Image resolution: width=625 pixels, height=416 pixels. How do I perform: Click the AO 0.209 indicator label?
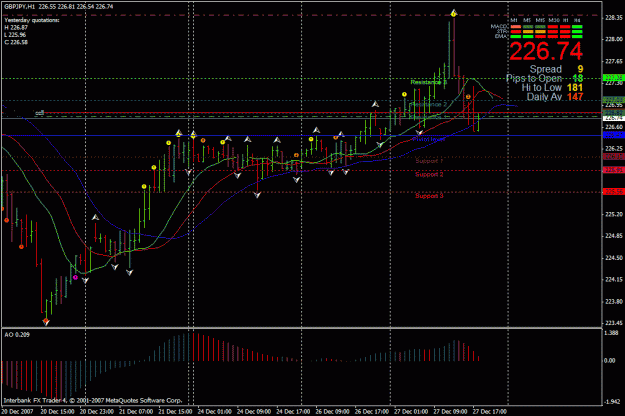pos(17,334)
